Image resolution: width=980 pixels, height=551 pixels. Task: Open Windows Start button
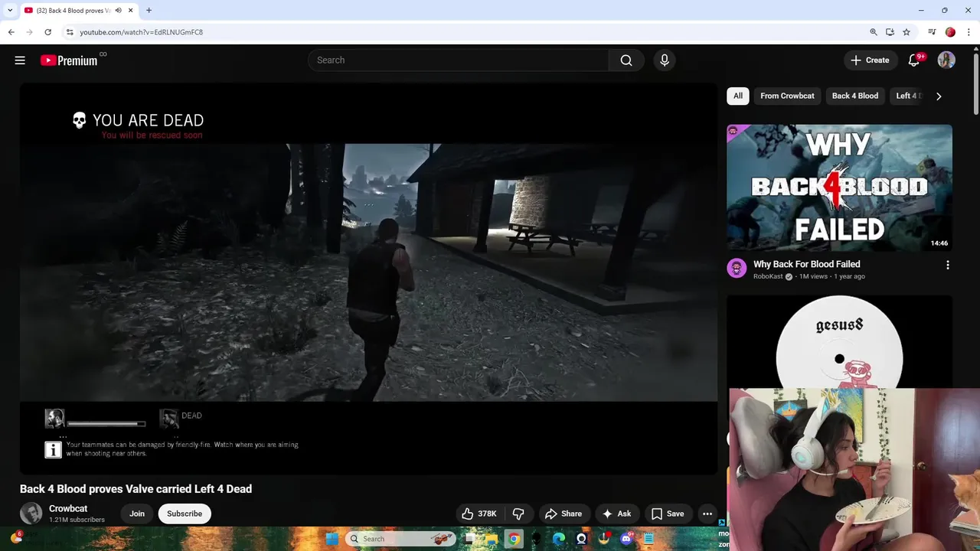tap(332, 539)
